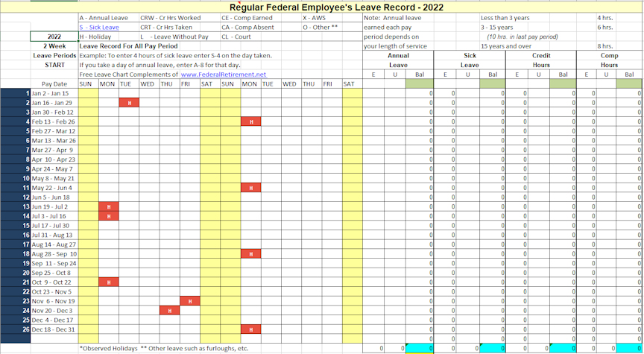644x354 pixels.
Task: Click the green Bal cell under Annual Leave
Action: point(420,83)
